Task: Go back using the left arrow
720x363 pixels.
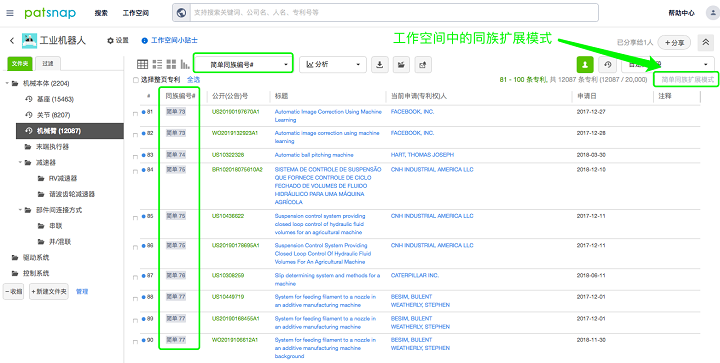Action: click(12, 41)
